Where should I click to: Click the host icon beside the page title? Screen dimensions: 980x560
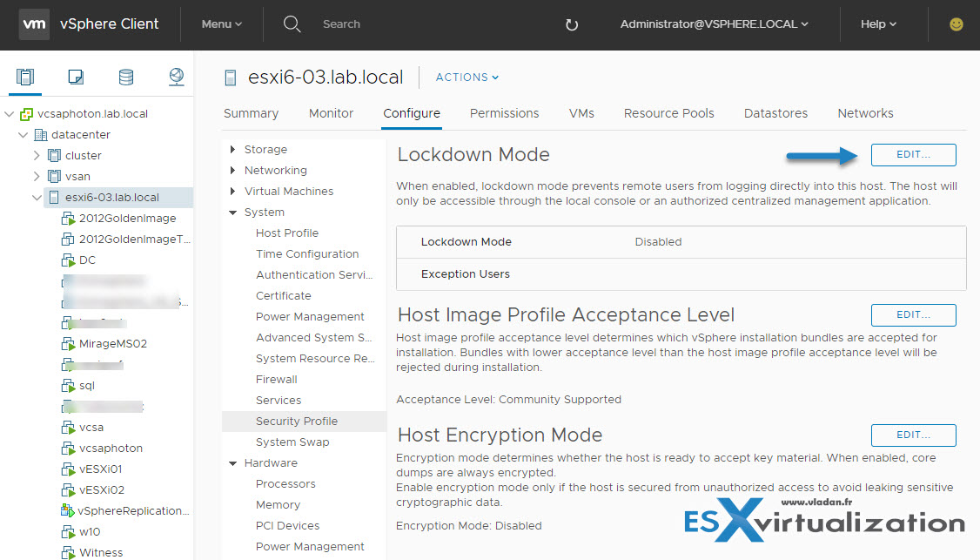pyautogui.click(x=231, y=78)
